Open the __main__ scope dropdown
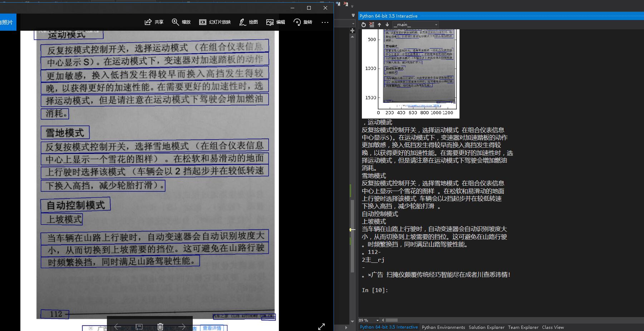Screen dimensions: 644x331 click(x=416, y=25)
